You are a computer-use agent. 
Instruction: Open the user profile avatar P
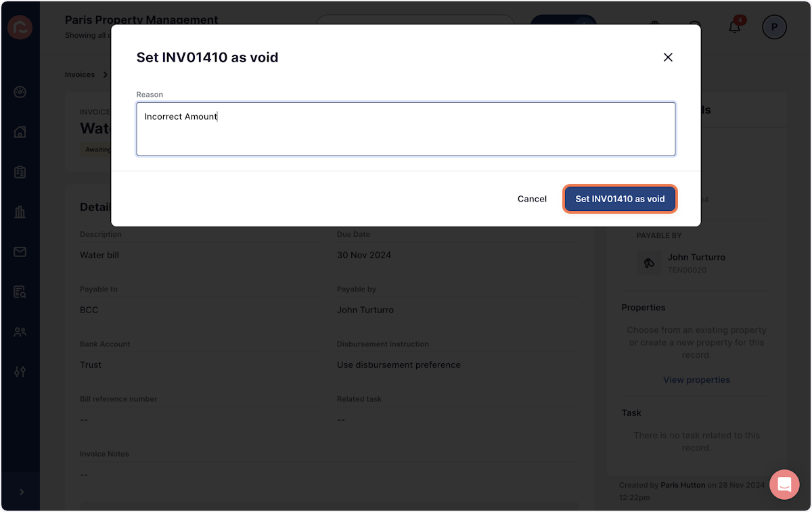click(x=774, y=27)
